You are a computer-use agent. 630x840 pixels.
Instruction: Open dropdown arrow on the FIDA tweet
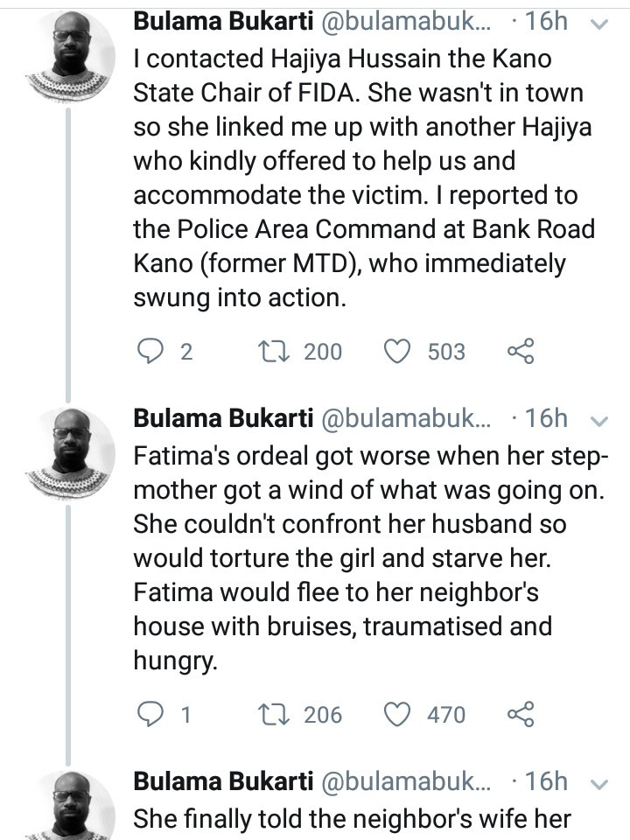[599, 25]
